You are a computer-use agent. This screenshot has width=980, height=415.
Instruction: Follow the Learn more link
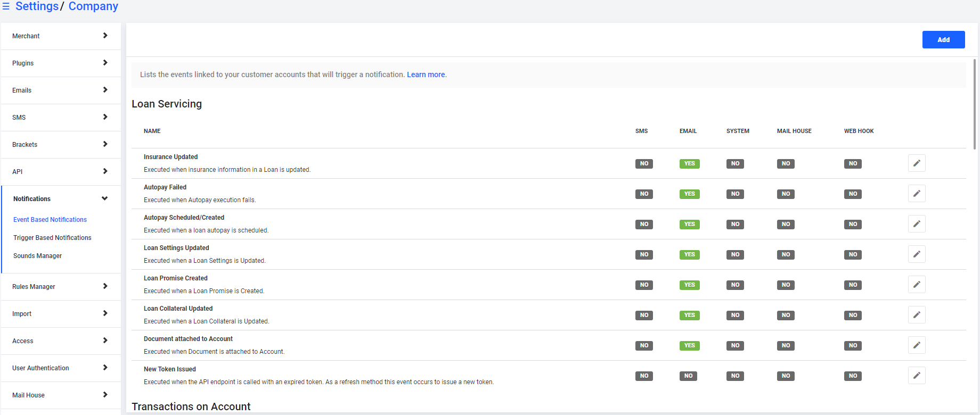(426, 74)
